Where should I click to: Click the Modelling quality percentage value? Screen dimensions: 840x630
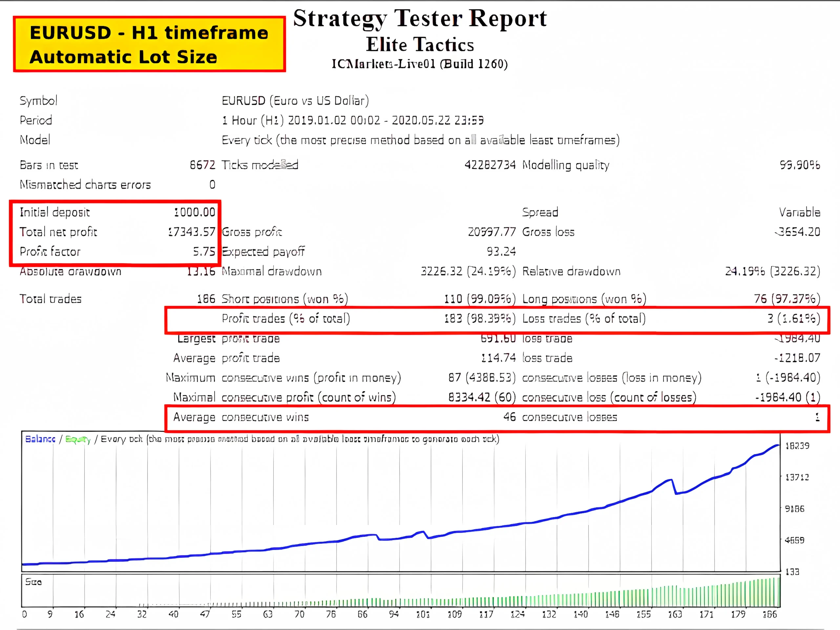click(x=799, y=165)
